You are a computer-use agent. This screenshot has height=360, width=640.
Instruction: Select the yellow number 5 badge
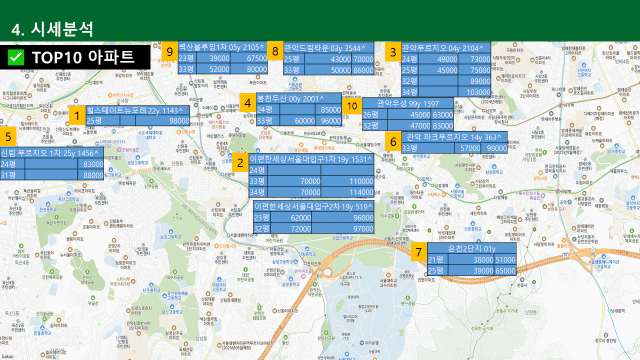click(x=8, y=136)
